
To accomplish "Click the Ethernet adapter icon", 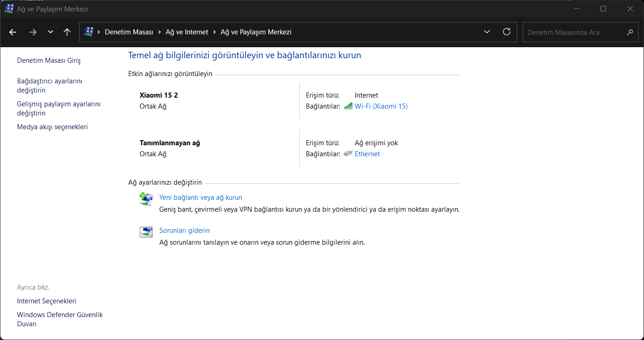I will coord(348,154).
